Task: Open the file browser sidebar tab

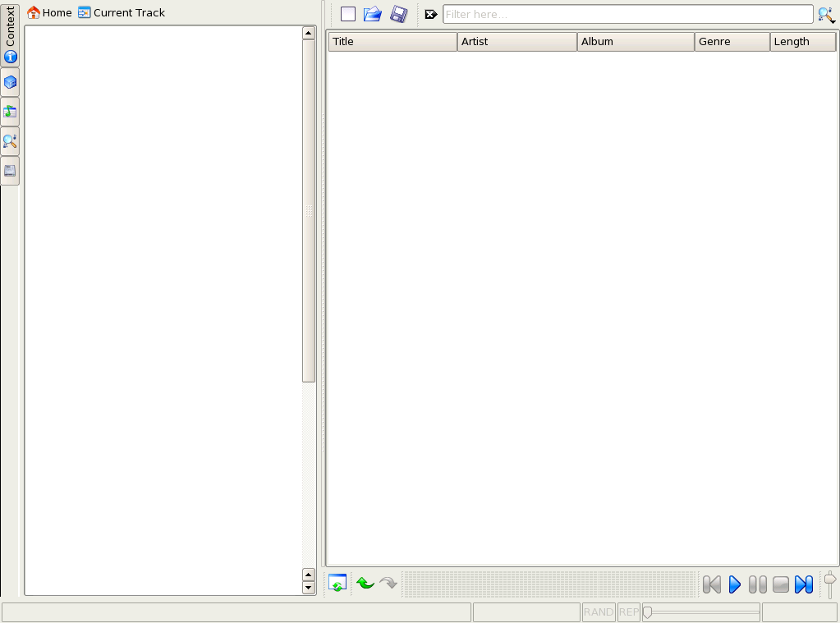Action: [10, 171]
